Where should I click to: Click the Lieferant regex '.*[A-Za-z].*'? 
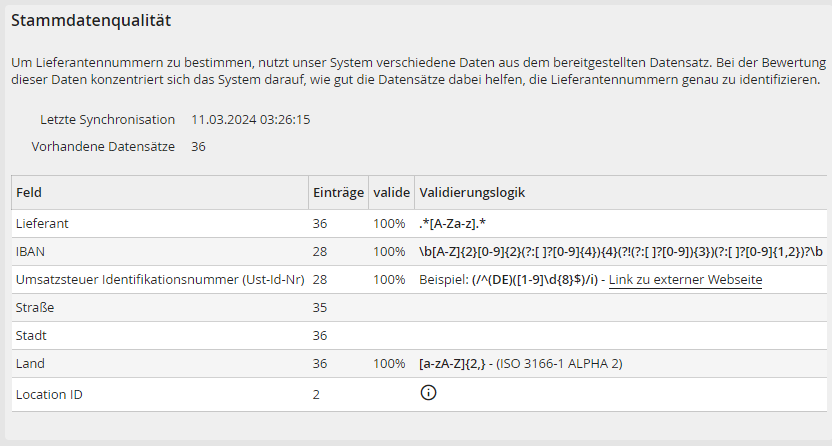(x=453, y=223)
